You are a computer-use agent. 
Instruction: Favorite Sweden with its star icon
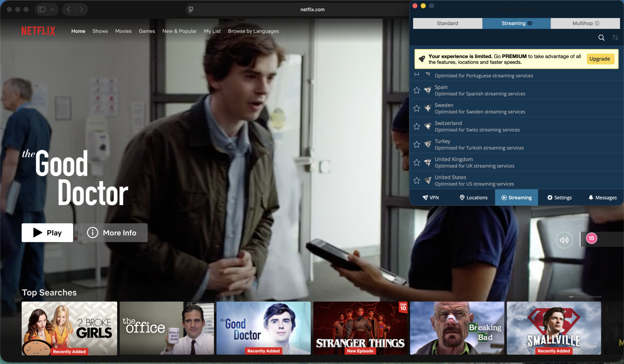417,108
